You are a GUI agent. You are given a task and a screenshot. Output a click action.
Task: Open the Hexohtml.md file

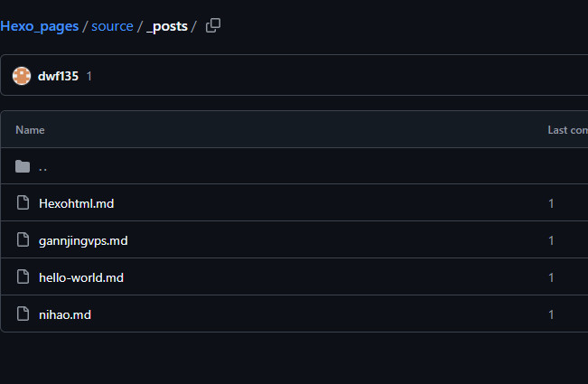point(77,203)
